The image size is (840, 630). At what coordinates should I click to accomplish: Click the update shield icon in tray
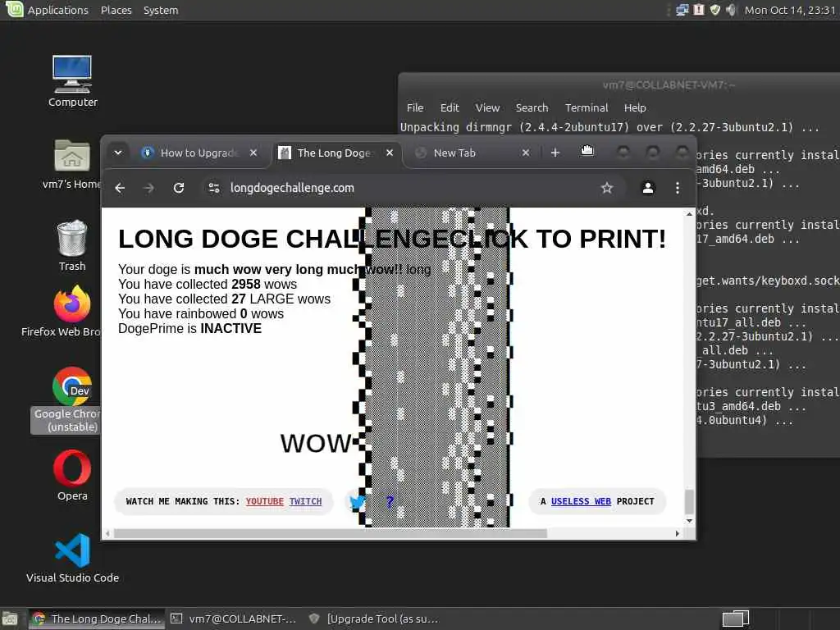[714, 10]
